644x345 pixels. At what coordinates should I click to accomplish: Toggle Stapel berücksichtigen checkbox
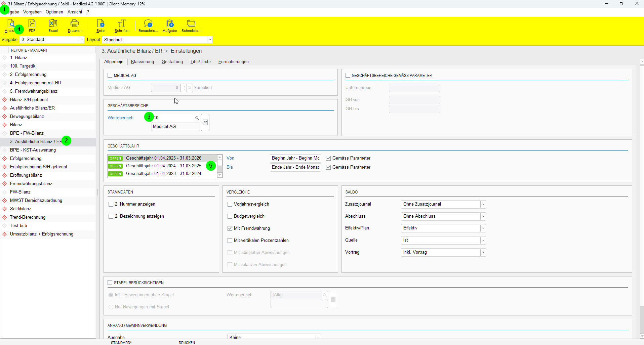coord(110,283)
